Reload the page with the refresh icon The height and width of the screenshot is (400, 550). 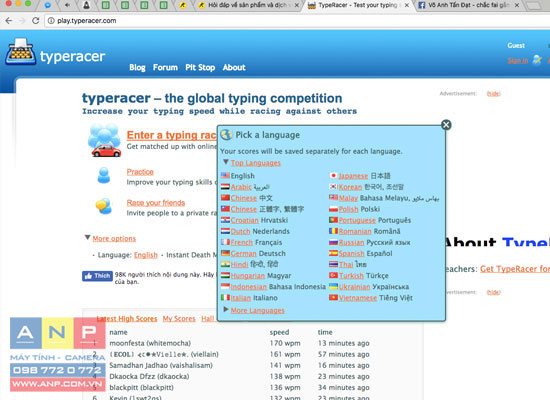(x=35, y=21)
